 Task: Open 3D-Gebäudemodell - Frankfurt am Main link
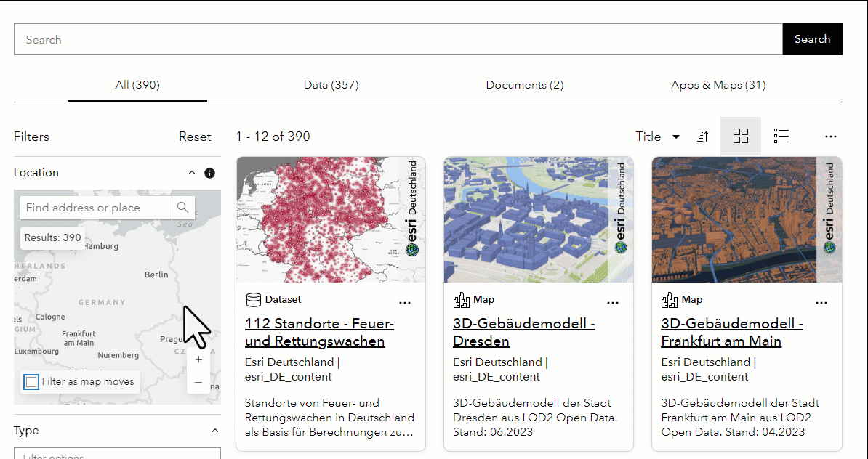click(x=732, y=333)
